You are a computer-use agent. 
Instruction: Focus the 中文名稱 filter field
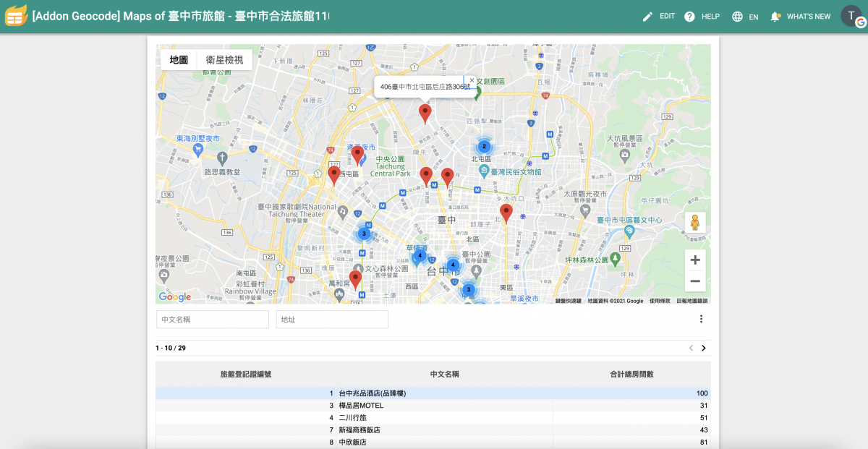213,319
